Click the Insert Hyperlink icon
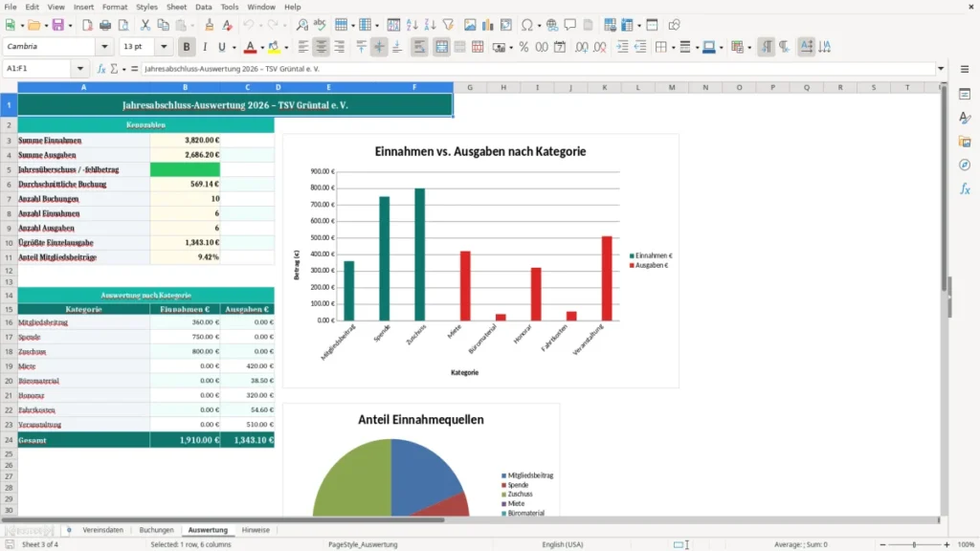Viewport: 980px width, 551px height. (552, 25)
